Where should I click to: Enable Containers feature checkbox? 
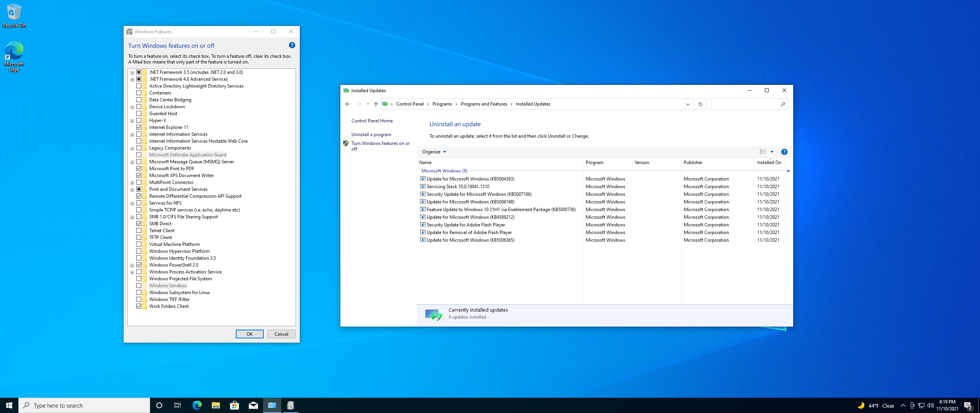coord(139,93)
